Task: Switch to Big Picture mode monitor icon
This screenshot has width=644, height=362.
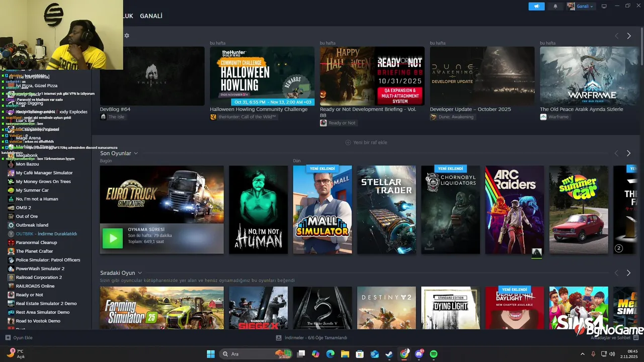Action: (604, 7)
